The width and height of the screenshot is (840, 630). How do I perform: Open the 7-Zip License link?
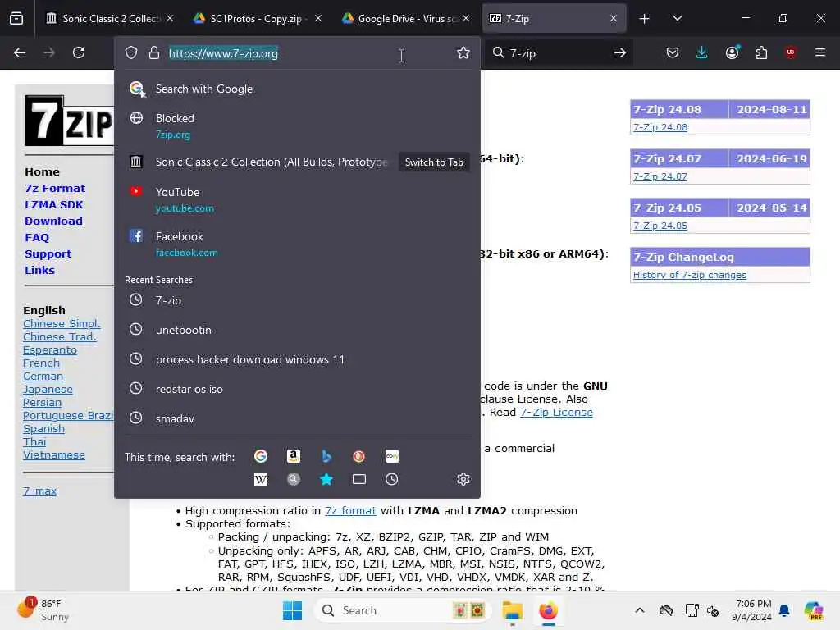556,412
